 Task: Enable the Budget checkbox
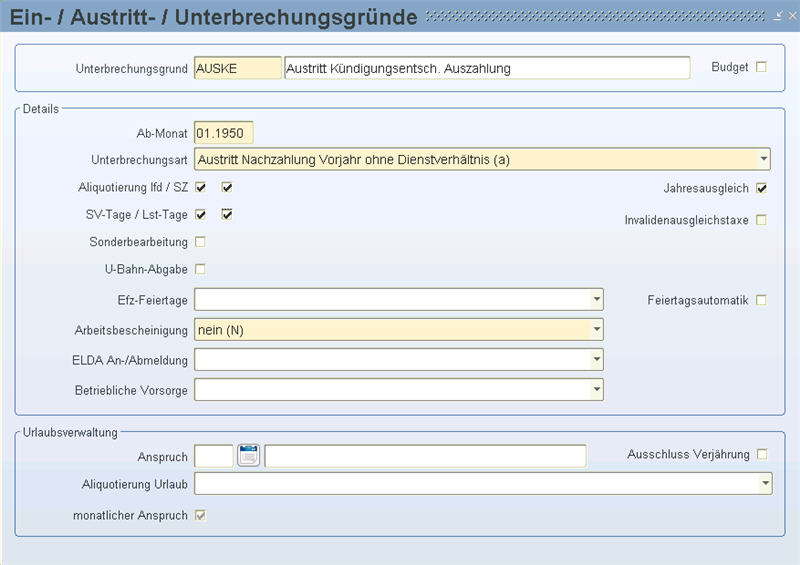(x=761, y=68)
